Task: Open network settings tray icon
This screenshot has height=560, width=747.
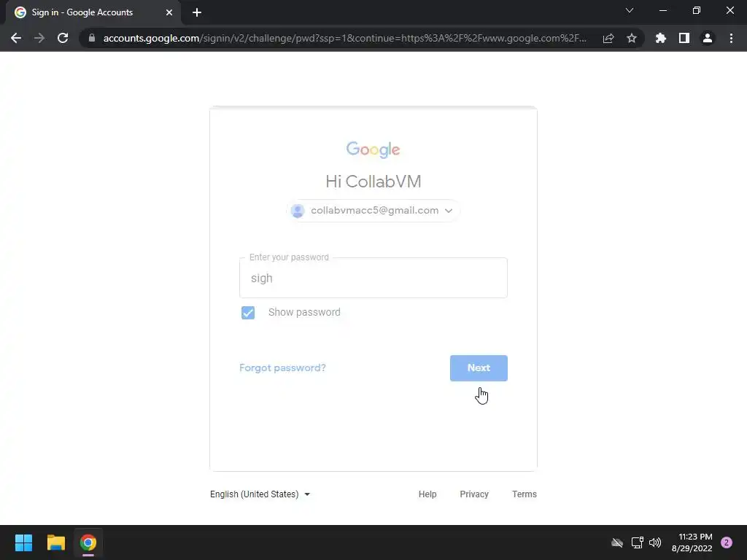Action: [x=637, y=542]
